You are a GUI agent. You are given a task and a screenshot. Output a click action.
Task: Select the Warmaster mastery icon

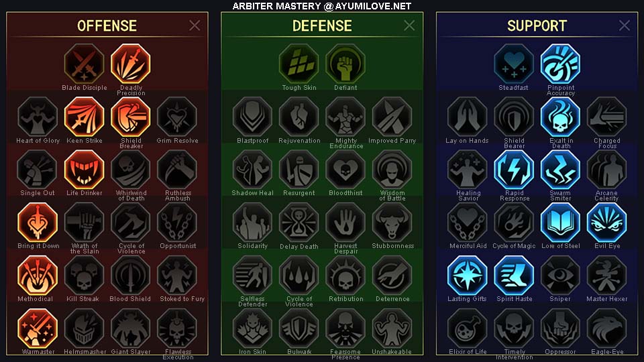(38, 328)
